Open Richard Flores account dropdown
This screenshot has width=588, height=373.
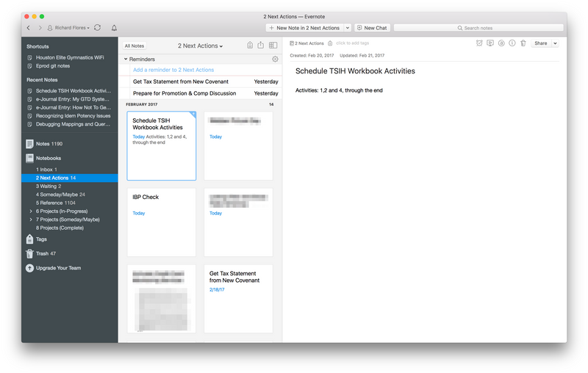(68, 28)
